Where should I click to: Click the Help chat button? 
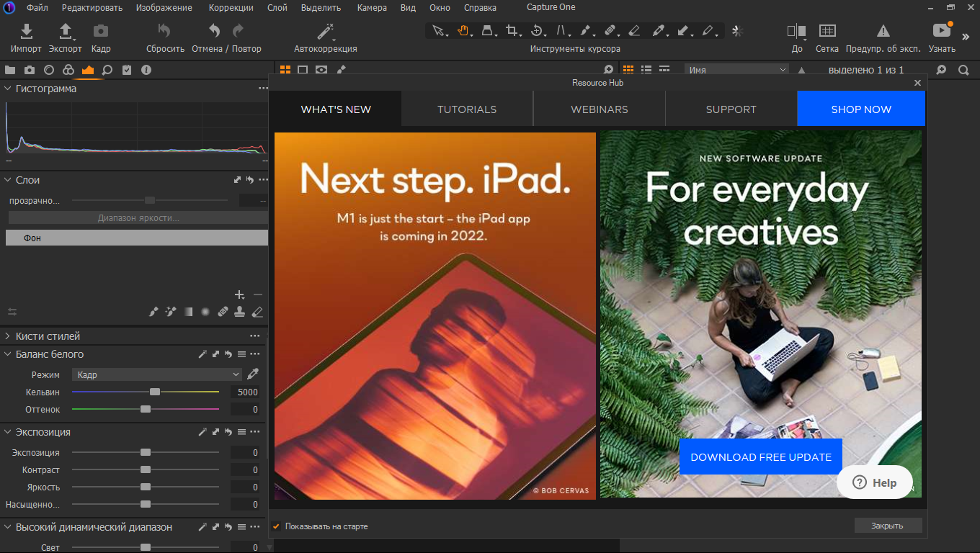click(x=875, y=483)
